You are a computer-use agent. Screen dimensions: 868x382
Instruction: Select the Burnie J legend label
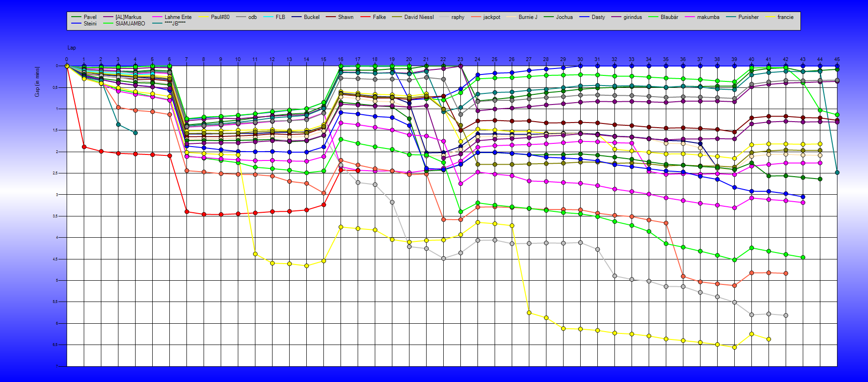click(x=528, y=17)
